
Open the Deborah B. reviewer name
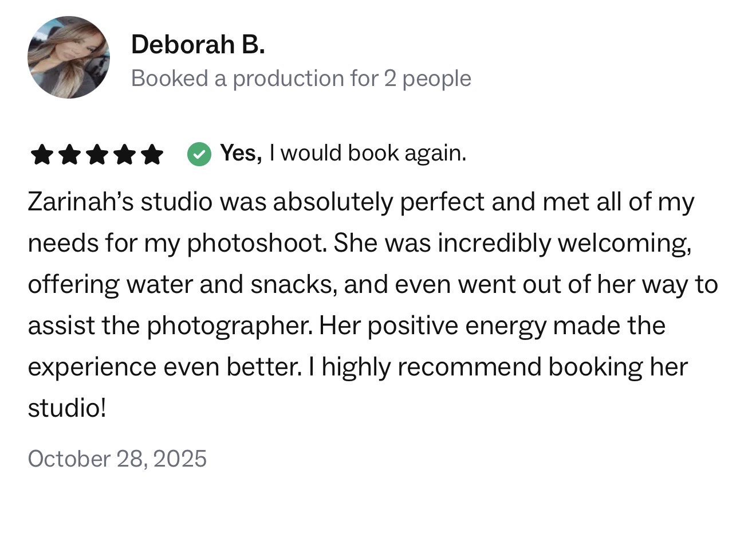tap(198, 45)
